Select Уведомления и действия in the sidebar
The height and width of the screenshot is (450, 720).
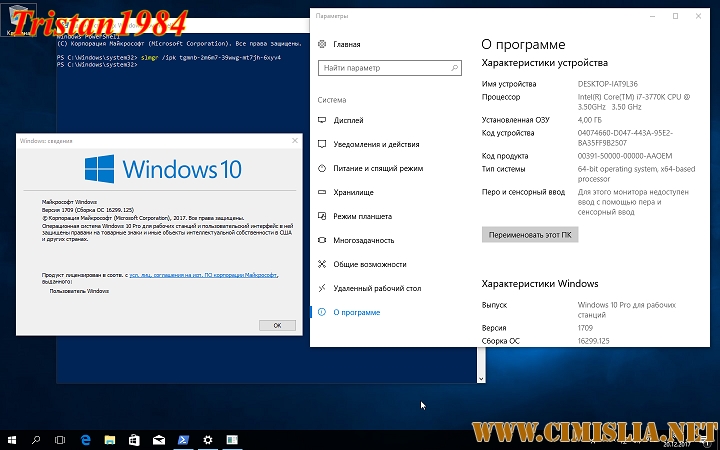coord(376,144)
